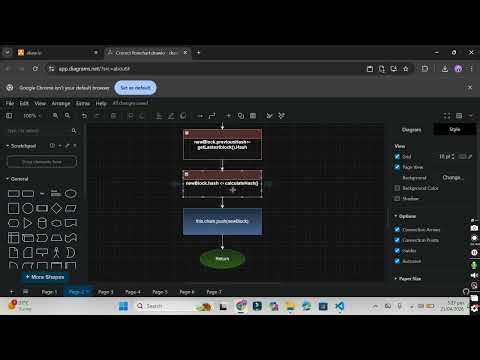This screenshot has height=360, width=480.
Task: Click the connection arrow style icon
Action: (200, 116)
